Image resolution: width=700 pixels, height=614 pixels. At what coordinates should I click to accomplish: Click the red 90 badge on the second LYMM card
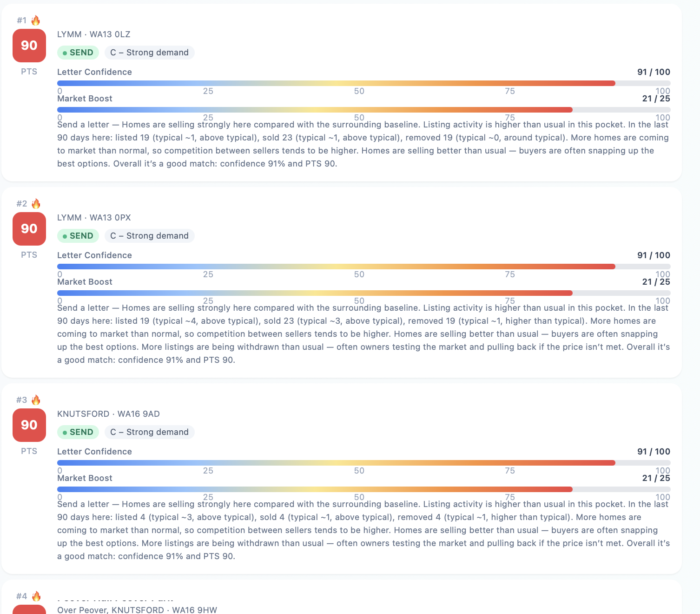coord(29,229)
